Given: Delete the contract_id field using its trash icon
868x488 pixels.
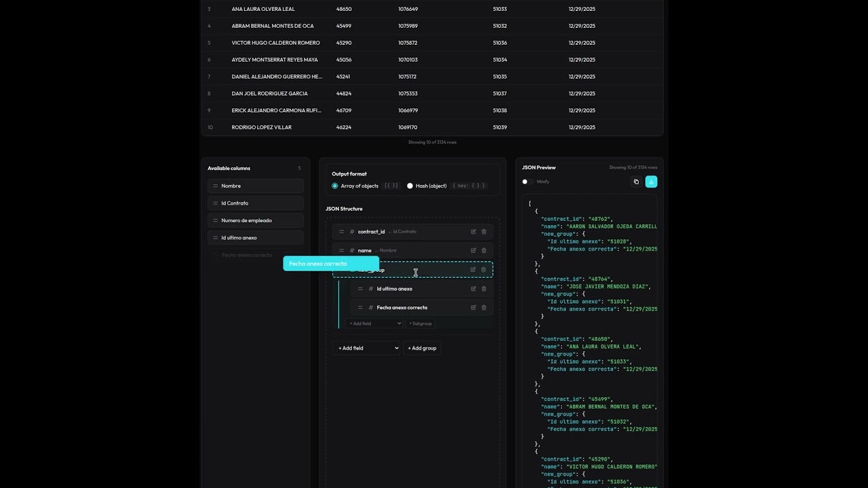Looking at the screenshot, I should pyautogui.click(x=484, y=231).
